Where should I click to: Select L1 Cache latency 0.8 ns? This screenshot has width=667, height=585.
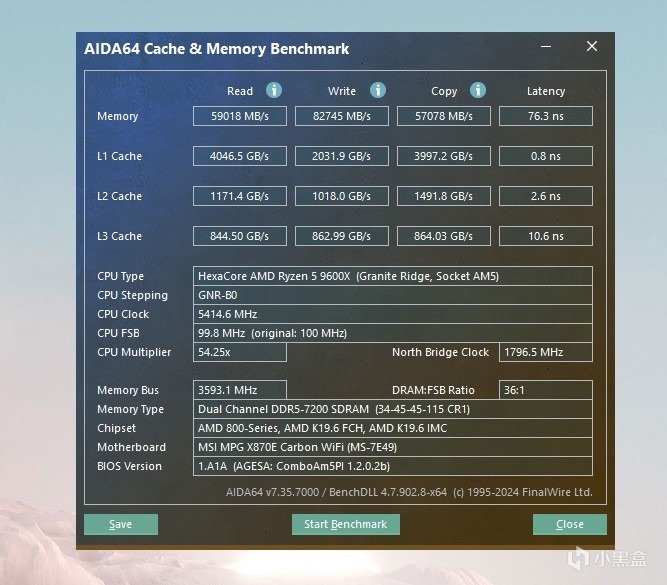coord(546,156)
